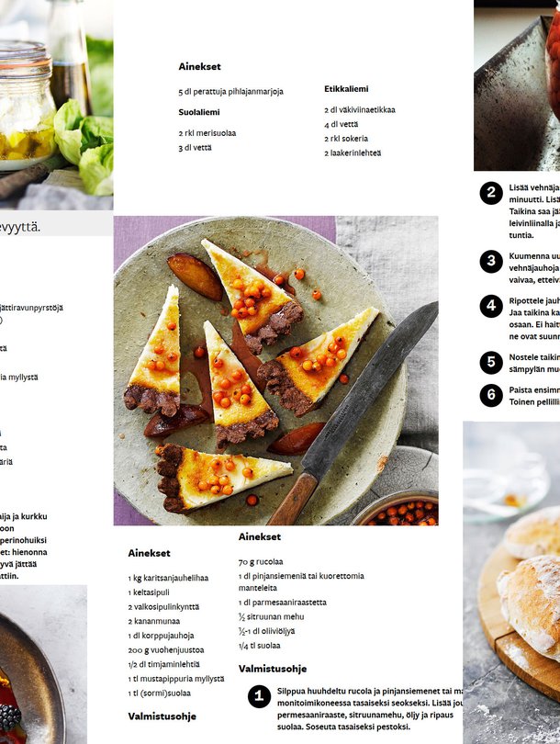Select the '2 laakerinlehteä' ingredient line
The width and height of the screenshot is (560, 744).
click(x=353, y=152)
